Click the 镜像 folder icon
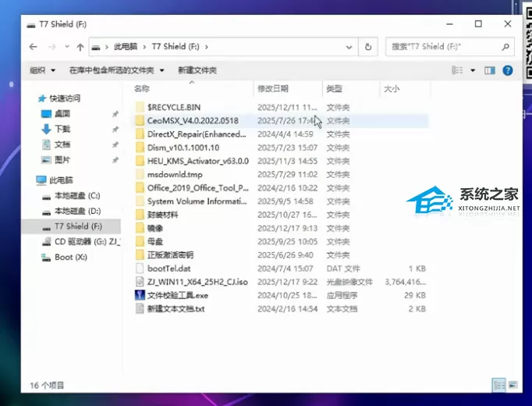The height and width of the screenshot is (406, 532). [140, 228]
